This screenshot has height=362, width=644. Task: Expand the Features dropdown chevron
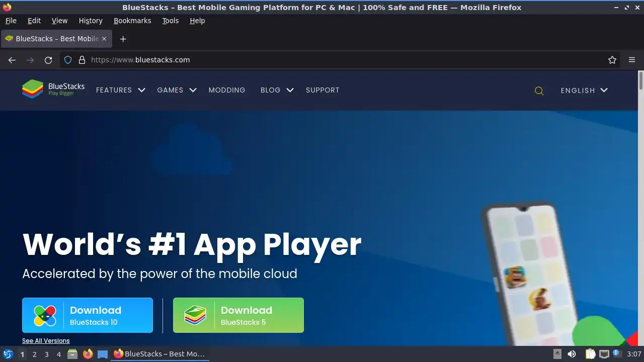[x=141, y=90]
